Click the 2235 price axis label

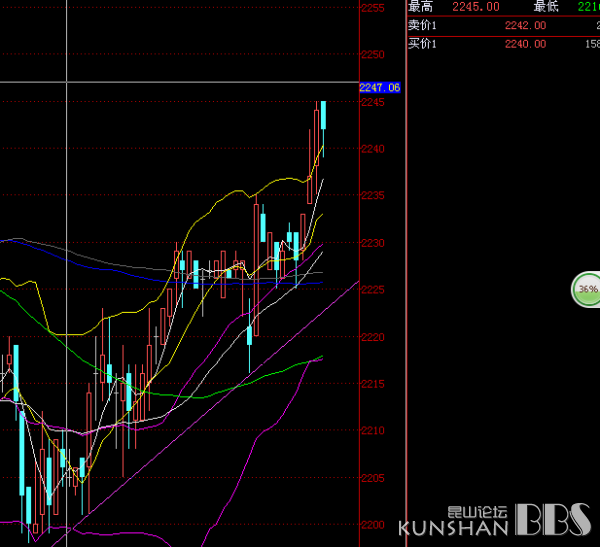pos(373,195)
